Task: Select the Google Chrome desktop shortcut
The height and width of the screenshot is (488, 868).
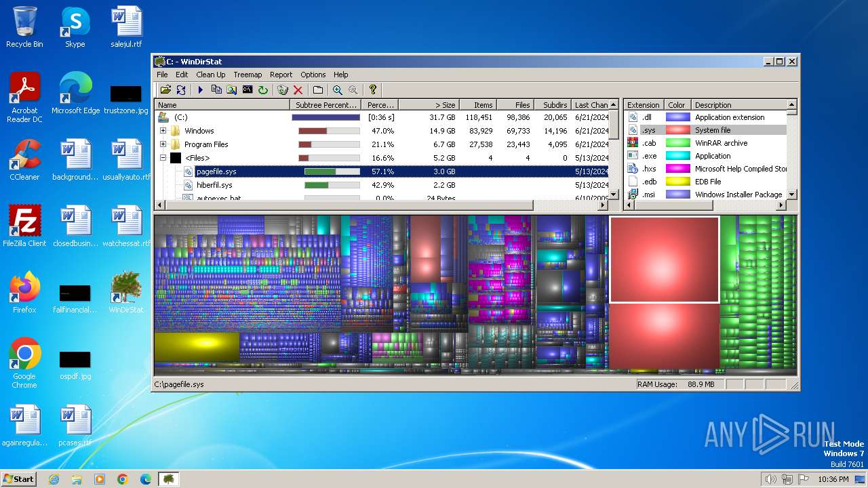Action: [x=24, y=363]
